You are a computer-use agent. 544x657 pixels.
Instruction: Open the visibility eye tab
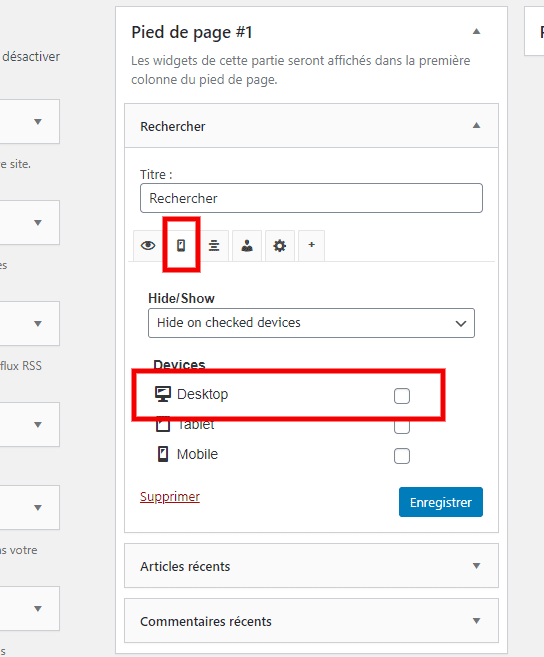[x=148, y=246]
